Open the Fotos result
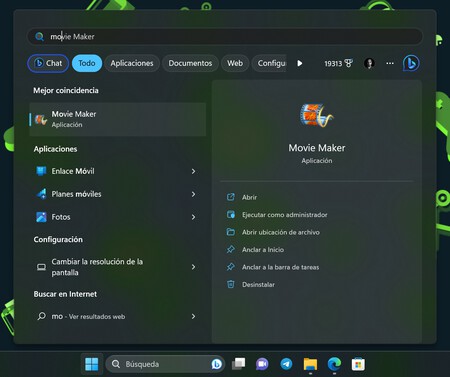Image resolution: width=450 pixels, height=377 pixels. pos(118,217)
